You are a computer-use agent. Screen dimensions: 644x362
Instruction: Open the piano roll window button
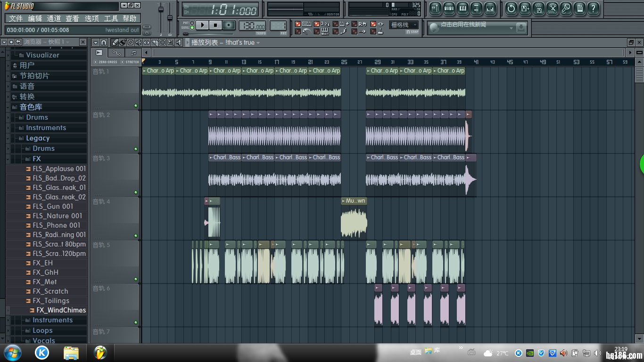tap(462, 8)
